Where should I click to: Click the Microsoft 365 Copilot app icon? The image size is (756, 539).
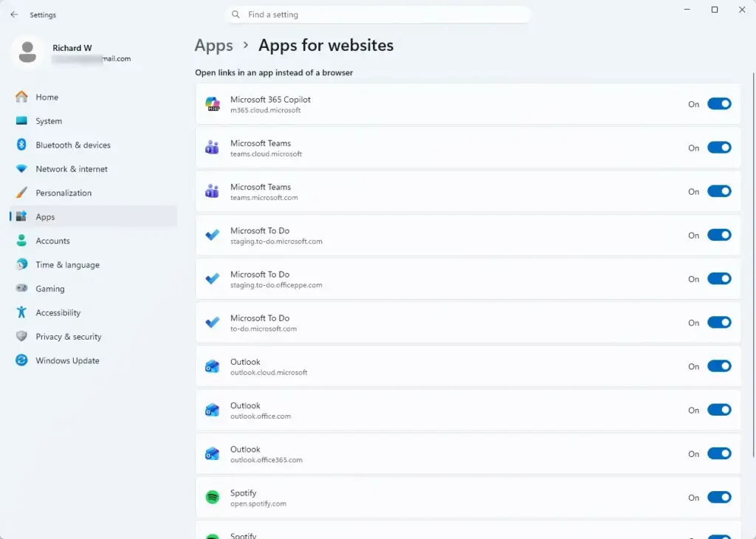tap(212, 104)
